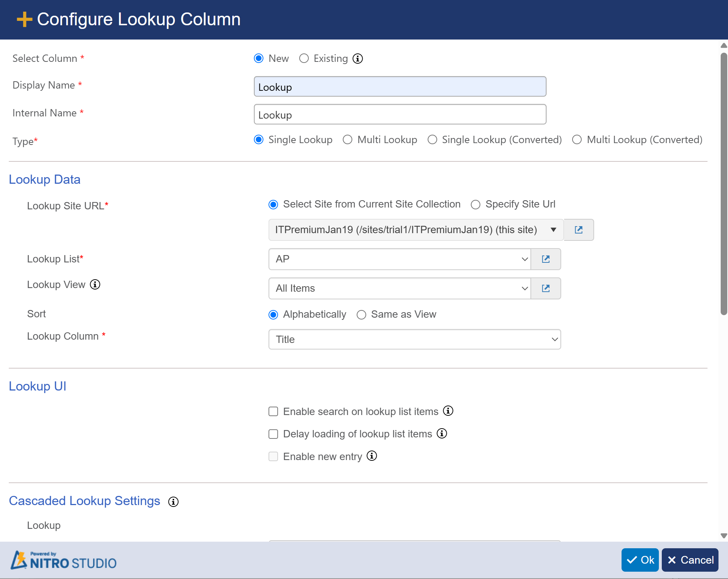Select Specify Site Url radio option

(476, 205)
